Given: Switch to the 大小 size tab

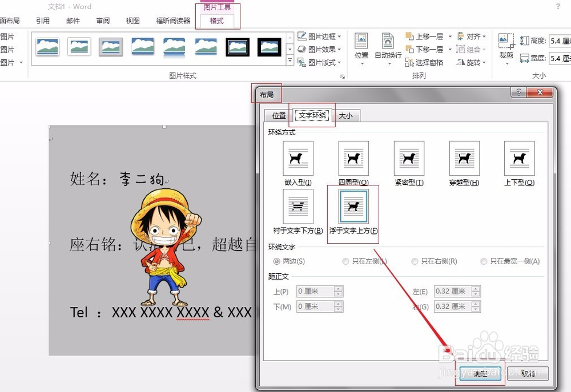Looking at the screenshot, I should point(346,115).
